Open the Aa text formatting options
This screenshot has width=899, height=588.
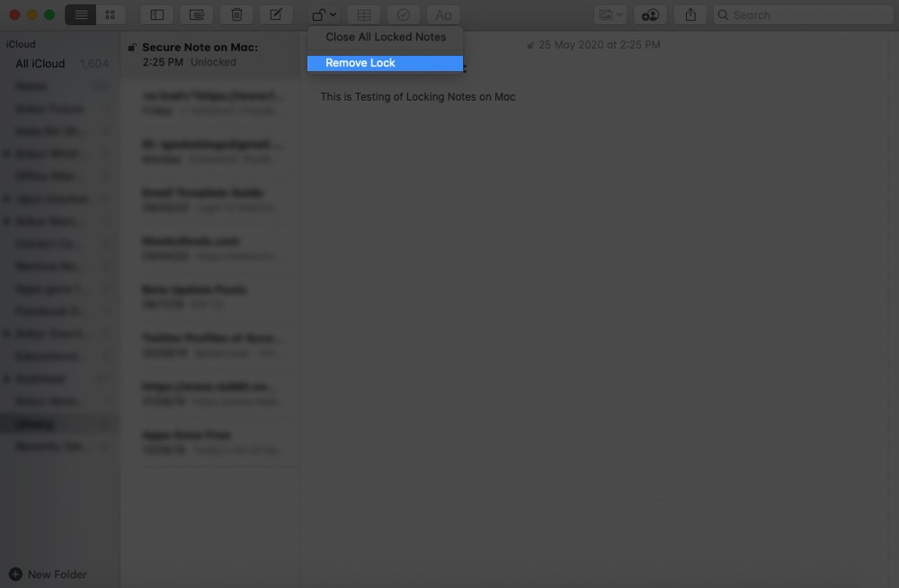[442, 14]
